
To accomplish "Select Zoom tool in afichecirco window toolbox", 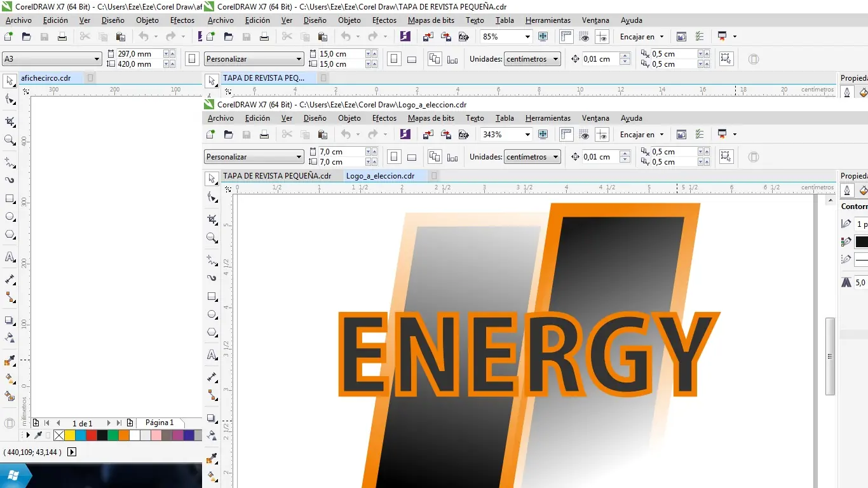I will tap(10, 140).
